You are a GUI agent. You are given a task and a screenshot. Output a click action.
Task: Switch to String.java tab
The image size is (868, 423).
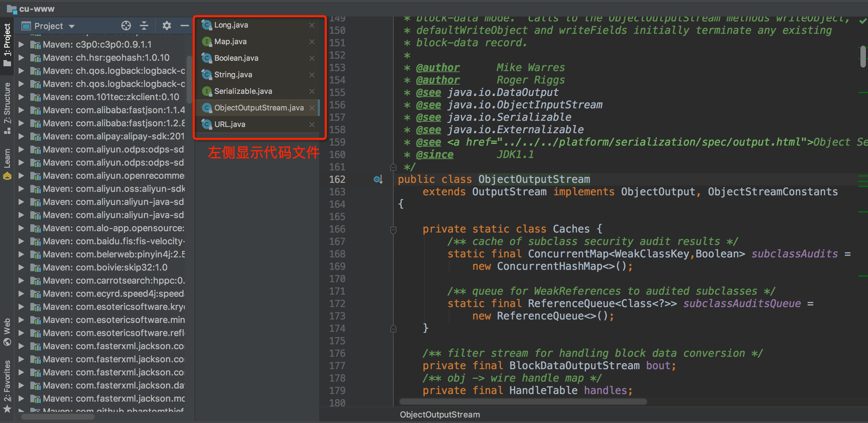[x=233, y=75]
